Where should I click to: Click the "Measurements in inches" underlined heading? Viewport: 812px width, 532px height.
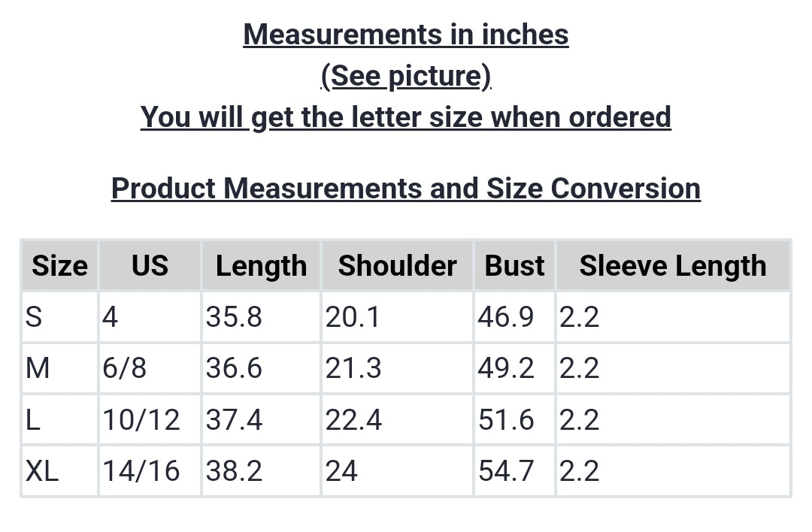(x=406, y=35)
